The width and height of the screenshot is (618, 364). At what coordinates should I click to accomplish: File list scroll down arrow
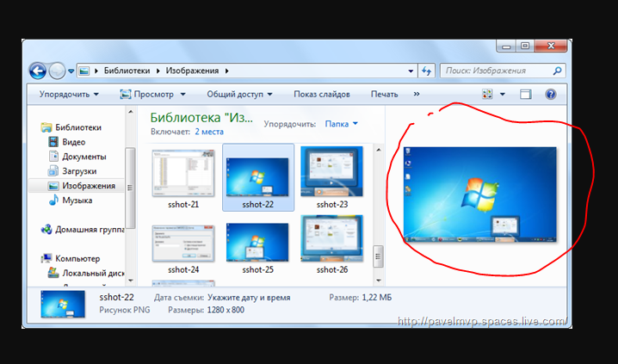click(379, 281)
